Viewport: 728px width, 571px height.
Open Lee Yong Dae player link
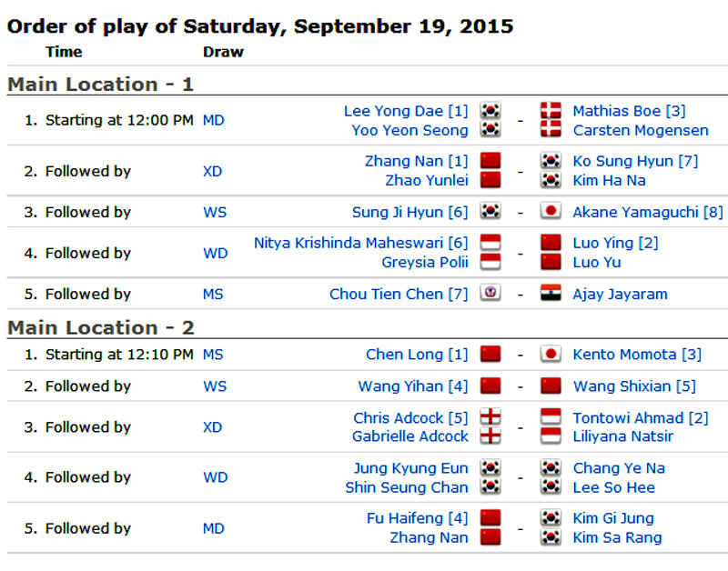[405, 111]
